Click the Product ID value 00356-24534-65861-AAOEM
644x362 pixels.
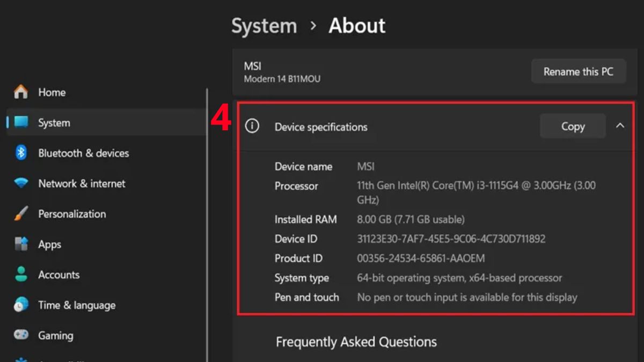coord(421,258)
